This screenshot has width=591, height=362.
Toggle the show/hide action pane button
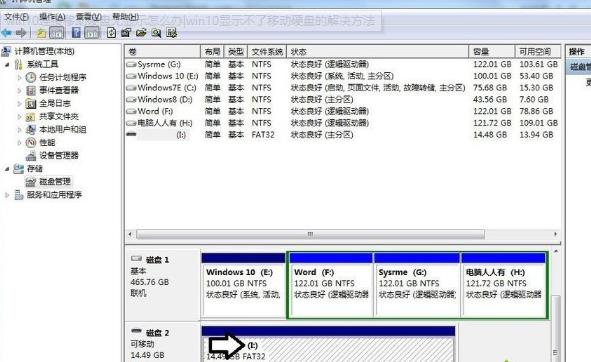tap(92, 33)
